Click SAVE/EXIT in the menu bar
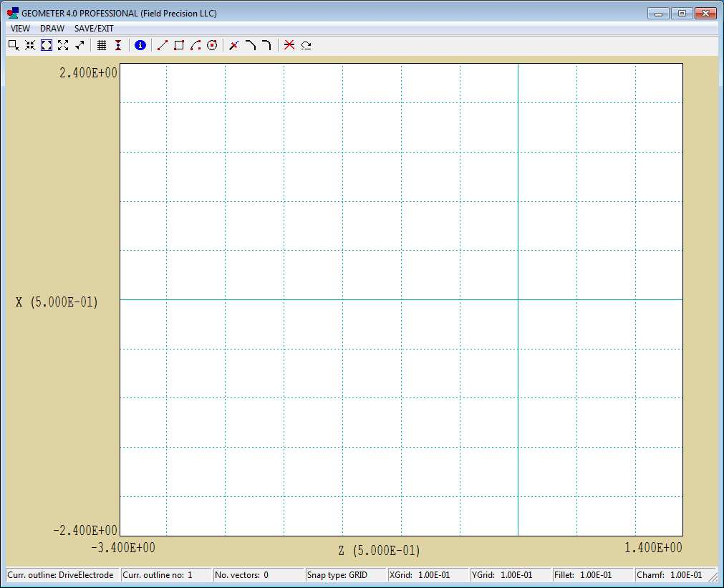Image resolution: width=724 pixels, height=588 pixels. pyautogui.click(x=93, y=28)
